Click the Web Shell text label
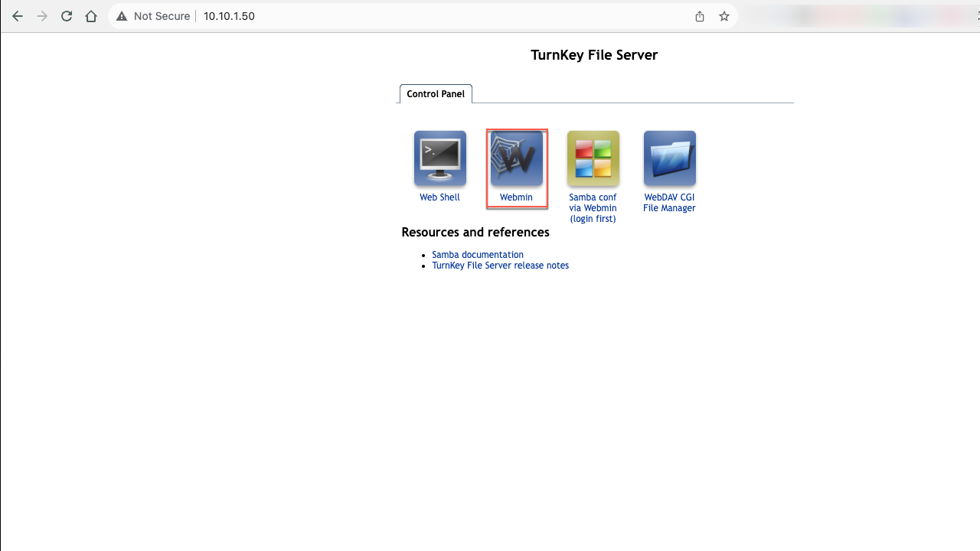 (x=439, y=197)
